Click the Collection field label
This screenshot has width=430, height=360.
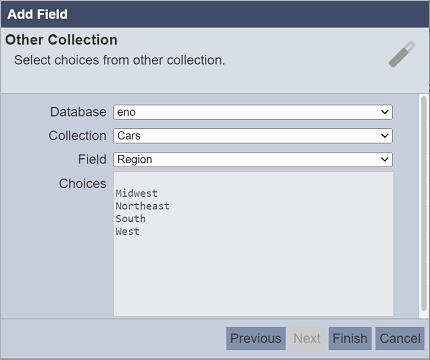coord(77,136)
